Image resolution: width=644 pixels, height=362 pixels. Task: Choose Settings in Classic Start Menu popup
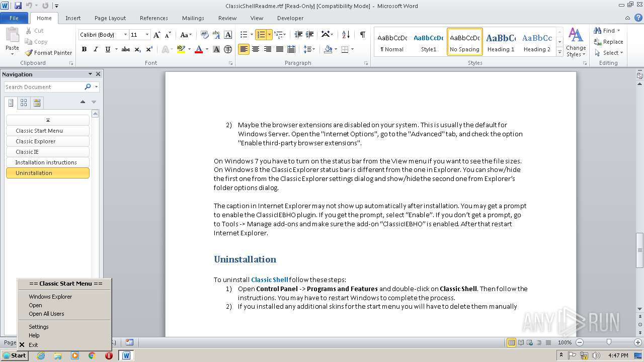[64, 327]
